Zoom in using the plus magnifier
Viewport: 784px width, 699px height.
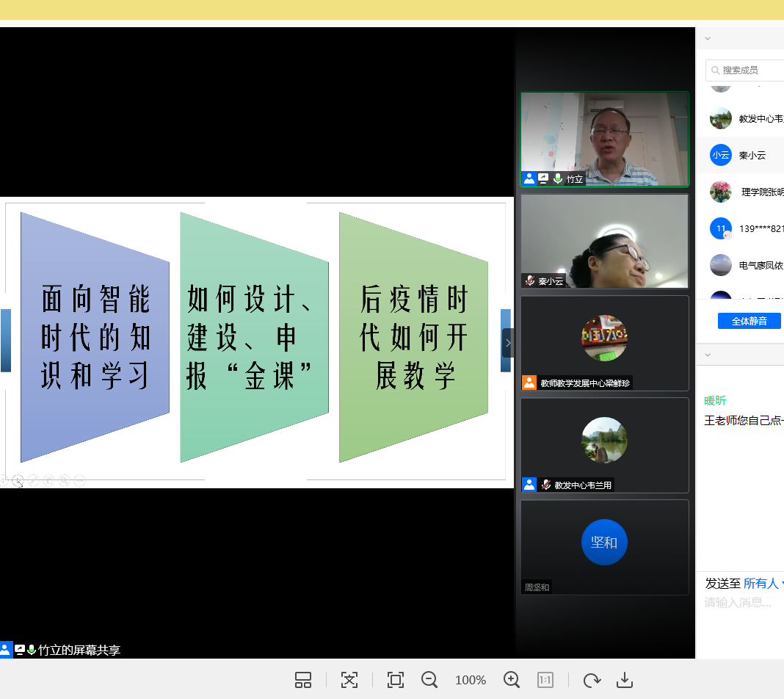click(x=512, y=680)
